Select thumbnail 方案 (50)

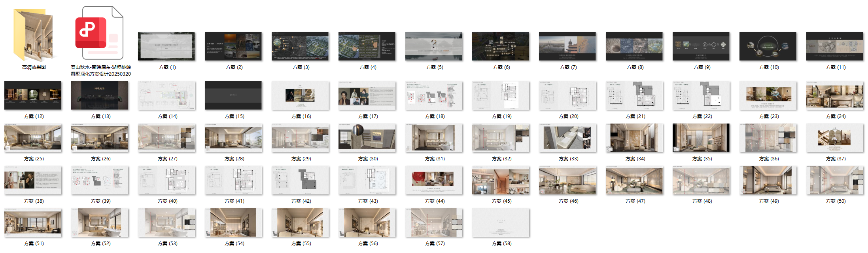point(835,180)
